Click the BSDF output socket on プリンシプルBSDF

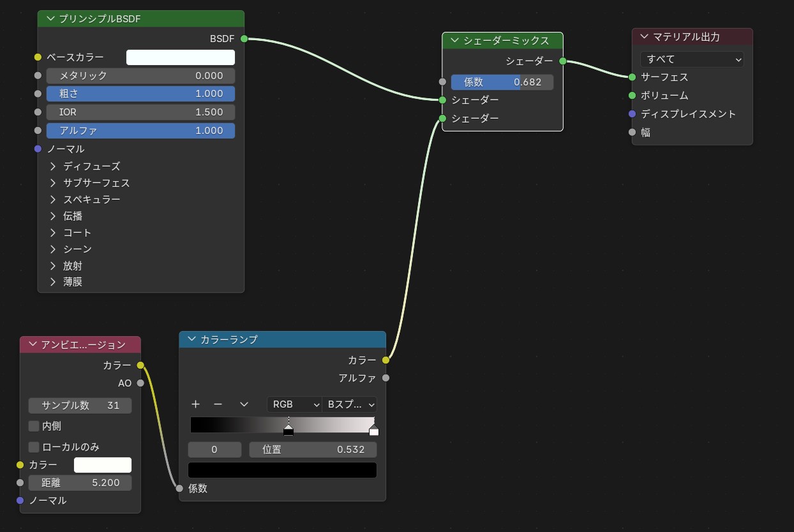coord(244,39)
